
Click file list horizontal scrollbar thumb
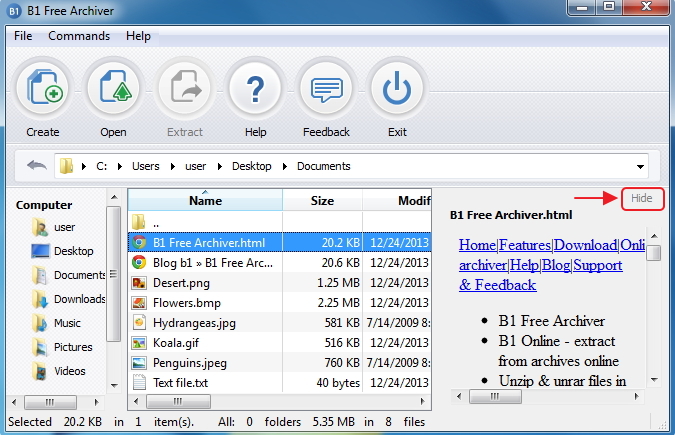click(178, 401)
